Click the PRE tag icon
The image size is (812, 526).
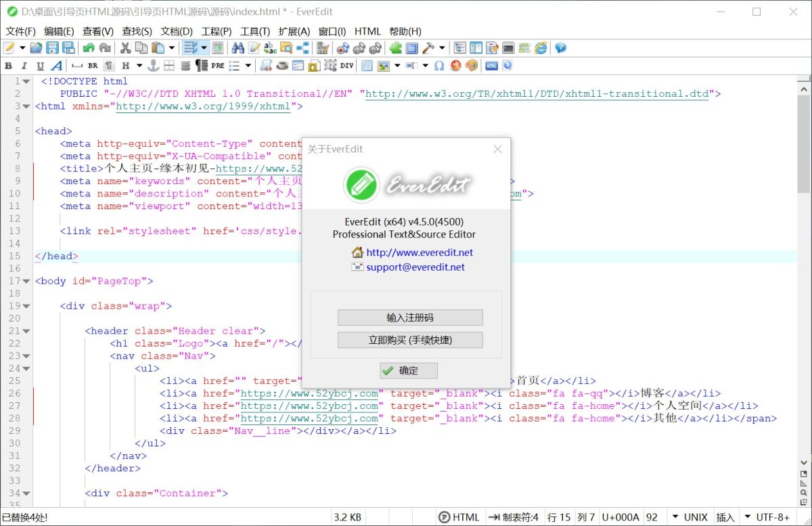(x=217, y=66)
